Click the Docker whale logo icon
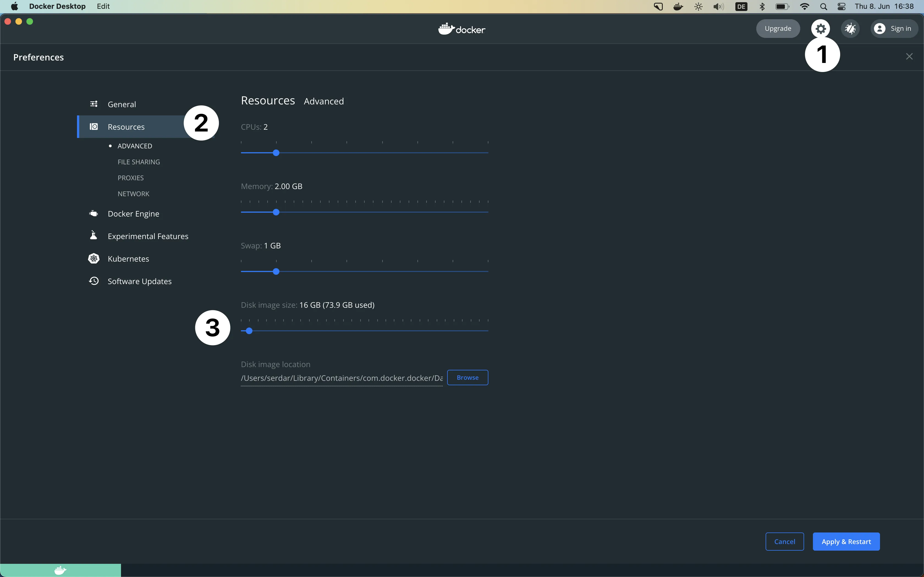 coord(447,29)
